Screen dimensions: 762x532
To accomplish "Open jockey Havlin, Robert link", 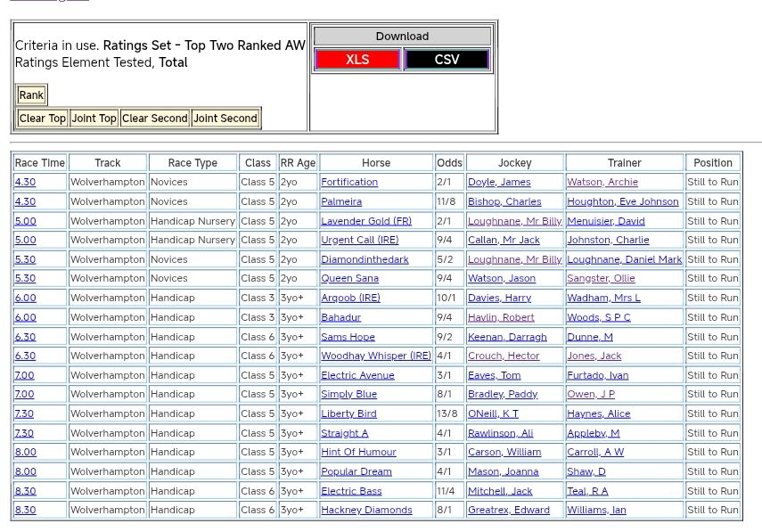I will [x=501, y=317].
